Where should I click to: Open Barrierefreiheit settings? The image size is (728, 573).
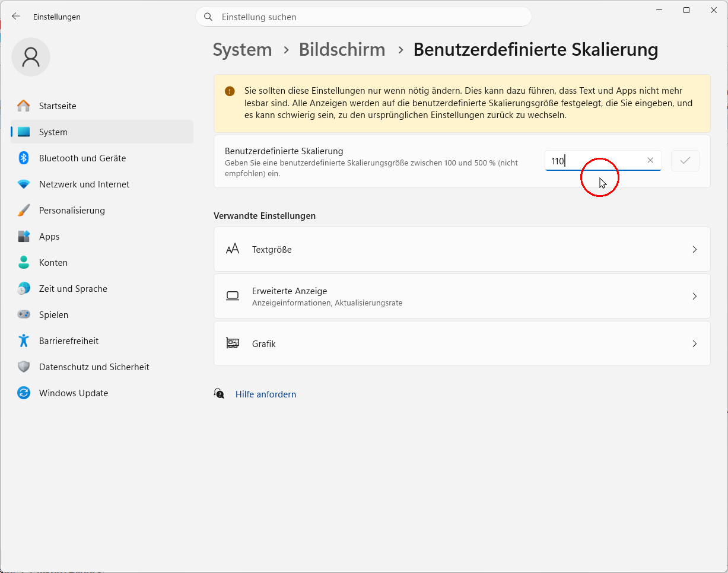102,341
